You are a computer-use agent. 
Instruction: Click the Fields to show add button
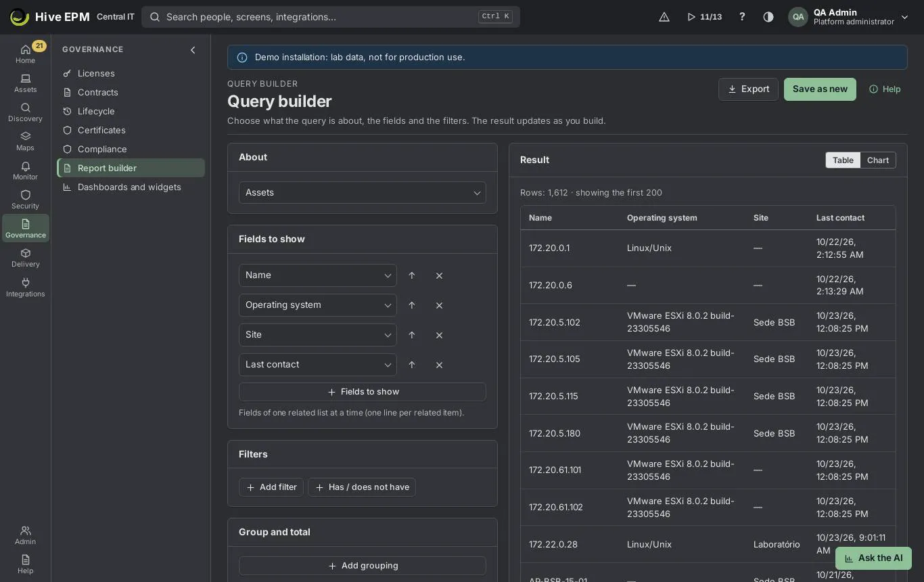click(363, 392)
